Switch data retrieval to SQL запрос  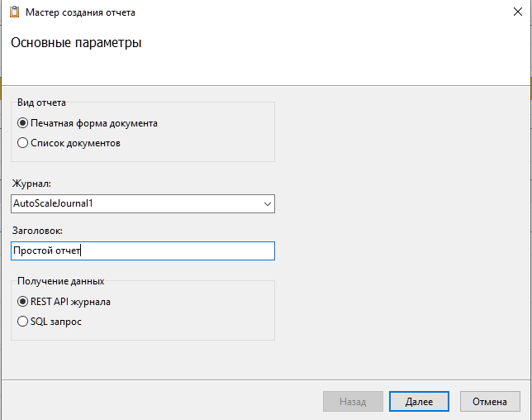click(x=23, y=322)
